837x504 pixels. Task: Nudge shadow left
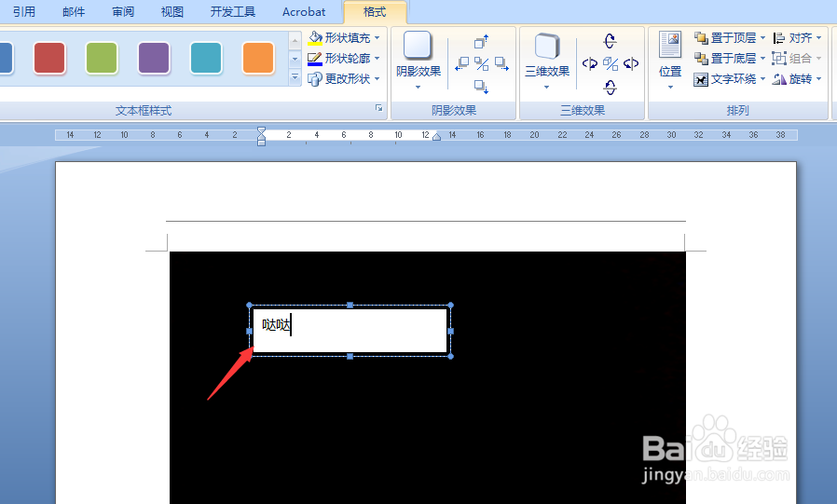point(461,64)
